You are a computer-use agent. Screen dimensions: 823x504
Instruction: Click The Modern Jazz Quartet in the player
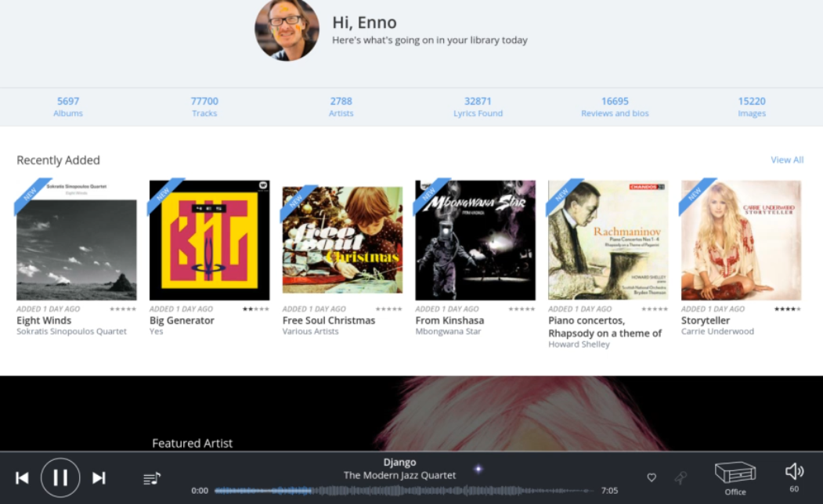tap(399, 475)
